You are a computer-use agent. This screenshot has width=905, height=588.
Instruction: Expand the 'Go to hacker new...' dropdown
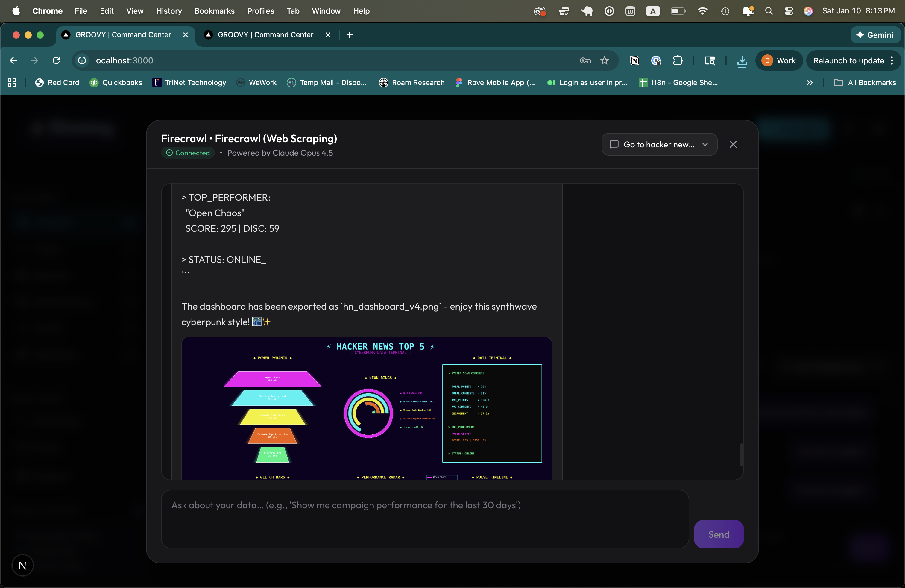click(x=705, y=145)
